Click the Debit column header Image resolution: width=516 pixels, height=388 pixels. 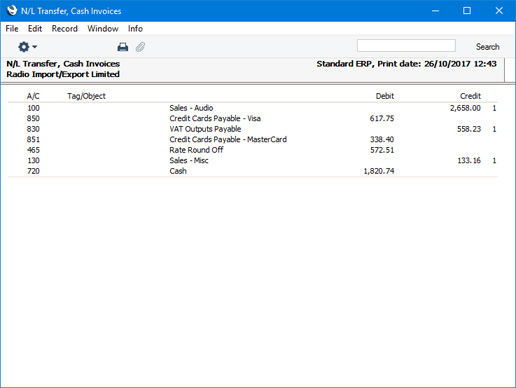pyautogui.click(x=385, y=96)
